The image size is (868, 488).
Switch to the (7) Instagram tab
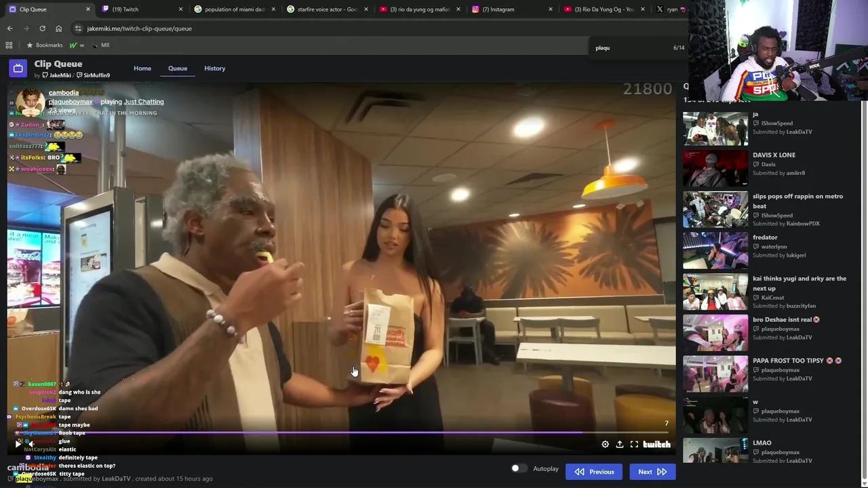pos(511,9)
